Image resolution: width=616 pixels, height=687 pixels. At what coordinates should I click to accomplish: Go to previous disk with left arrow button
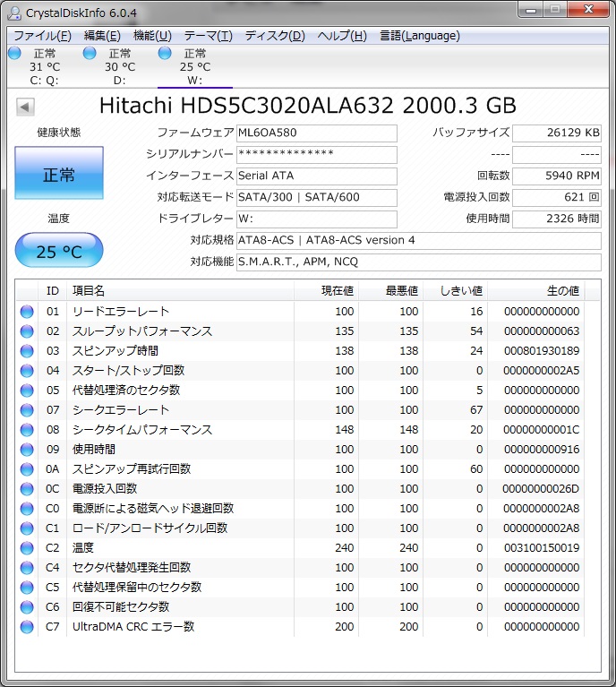(25, 107)
